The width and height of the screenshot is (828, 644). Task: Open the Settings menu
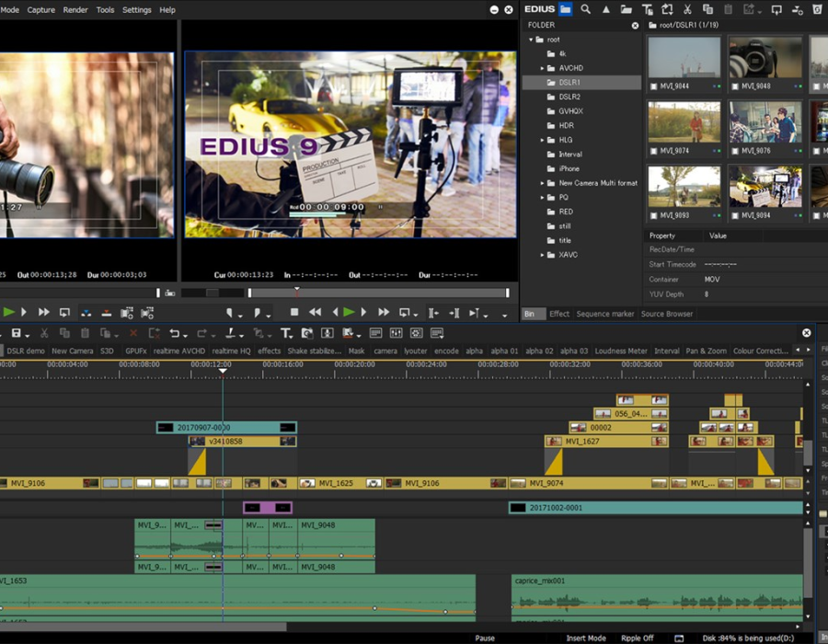click(x=137, y=9)
